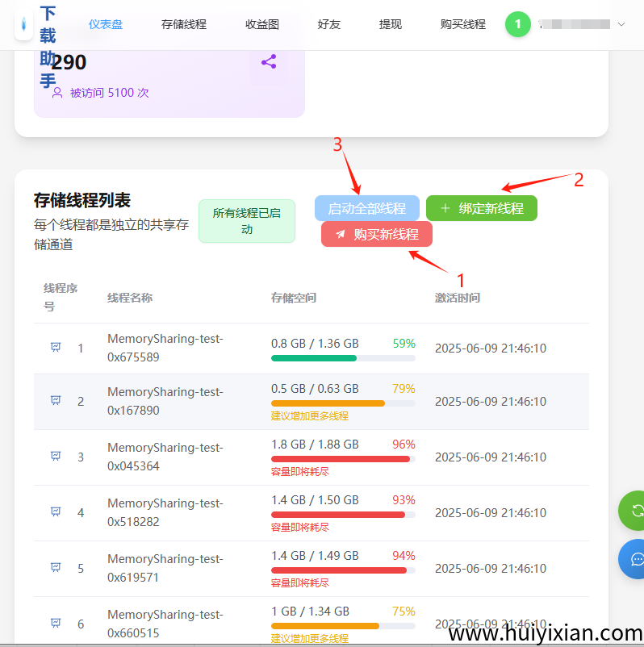Click the green refresh floating button

634,510
